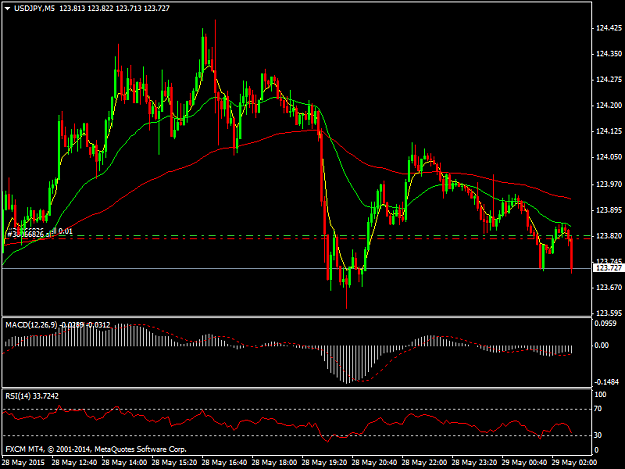625x469 pixels.
Task: Click the MACD scale value 0.0959
Action: click(x=605, y=324)
